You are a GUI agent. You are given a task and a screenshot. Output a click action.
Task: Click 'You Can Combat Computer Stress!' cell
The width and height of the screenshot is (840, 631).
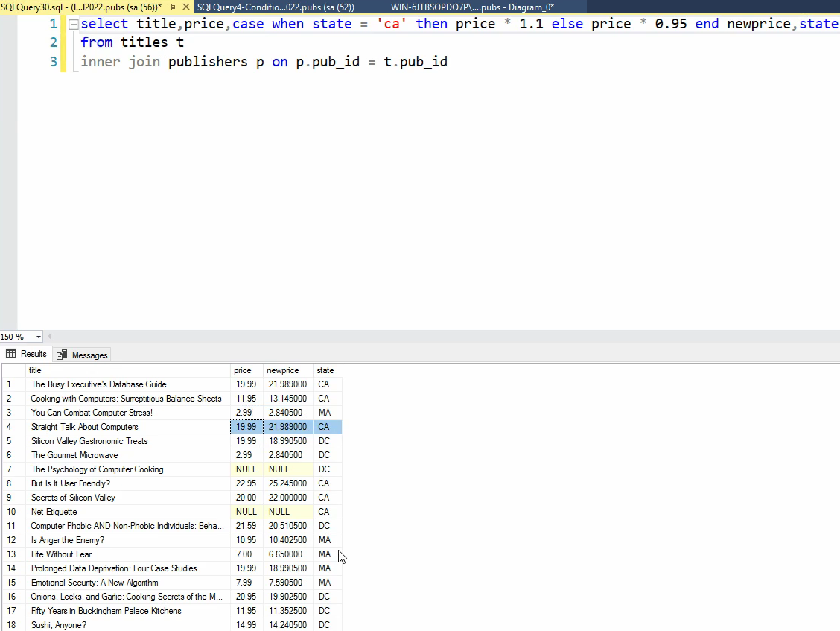coord(128,413)
